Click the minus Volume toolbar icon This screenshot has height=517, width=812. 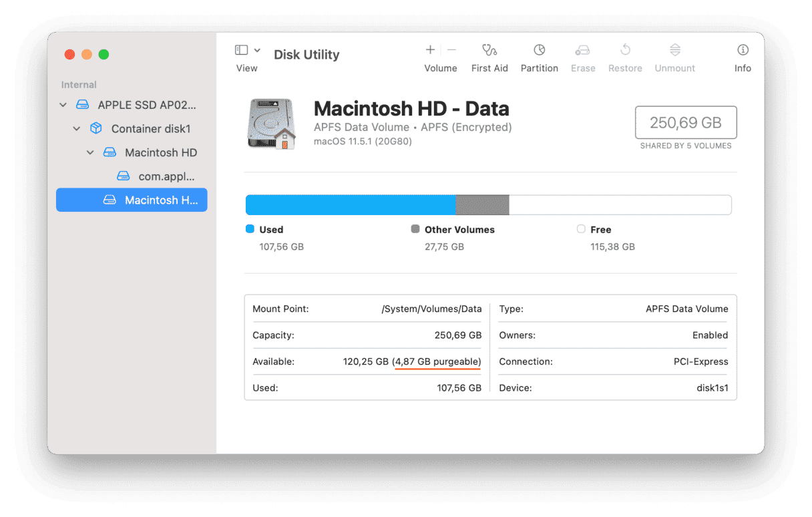click(451, 49)
